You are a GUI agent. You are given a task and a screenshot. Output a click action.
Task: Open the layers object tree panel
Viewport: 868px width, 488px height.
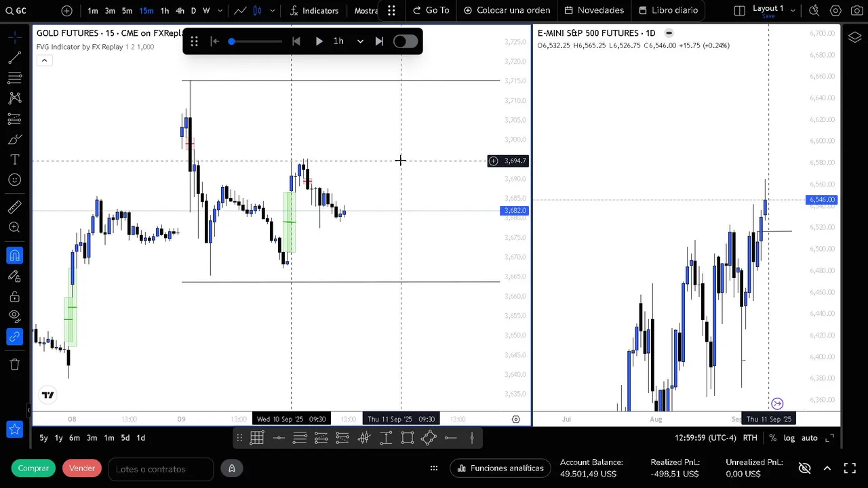(x=854, y=38)
